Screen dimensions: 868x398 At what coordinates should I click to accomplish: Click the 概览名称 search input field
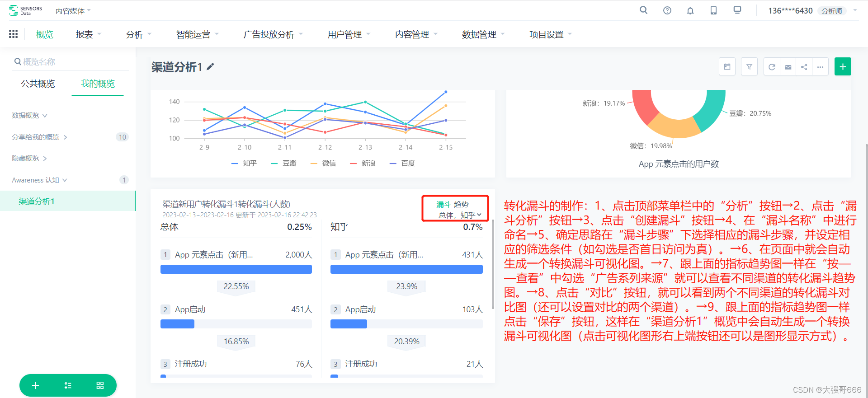tap(71, 61)
